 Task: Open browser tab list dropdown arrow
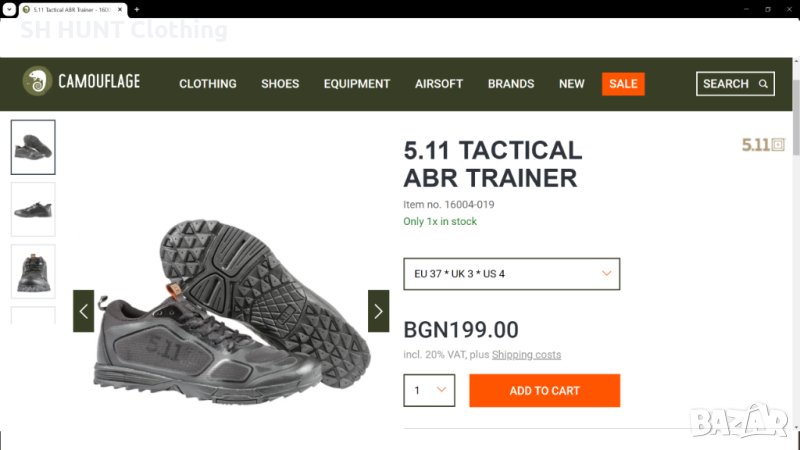click(8, 9)
